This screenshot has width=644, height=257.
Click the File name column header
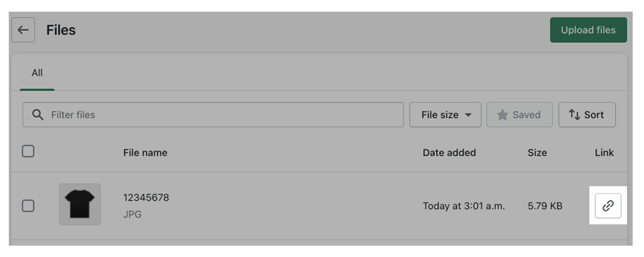click(145, 153)
